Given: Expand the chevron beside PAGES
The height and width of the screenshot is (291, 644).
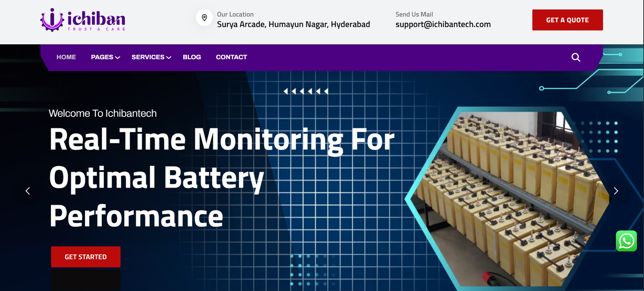Looking at the screenshot, I should pos(118,58).
